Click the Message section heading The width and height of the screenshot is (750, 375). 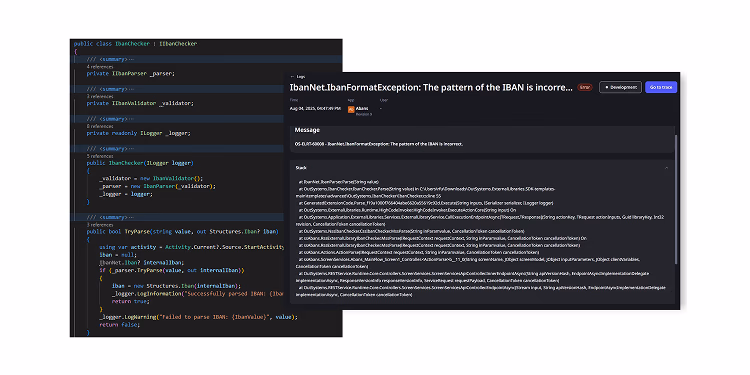307,130
